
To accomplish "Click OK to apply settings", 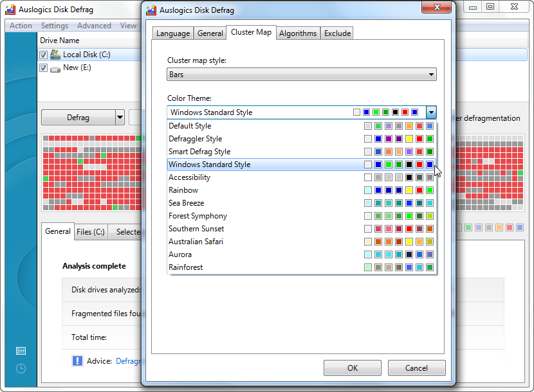I will 353,368.
